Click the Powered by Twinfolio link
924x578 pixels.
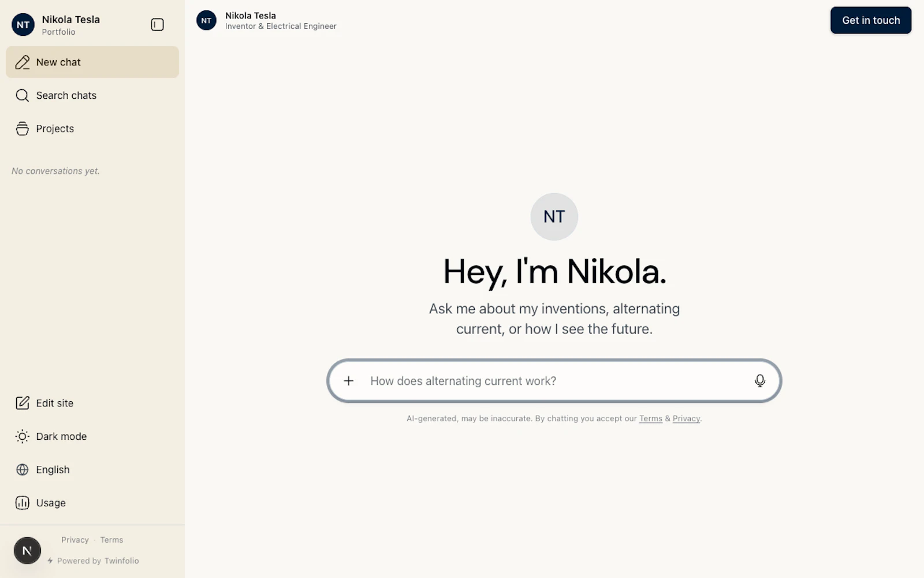(x=93, y=561)
